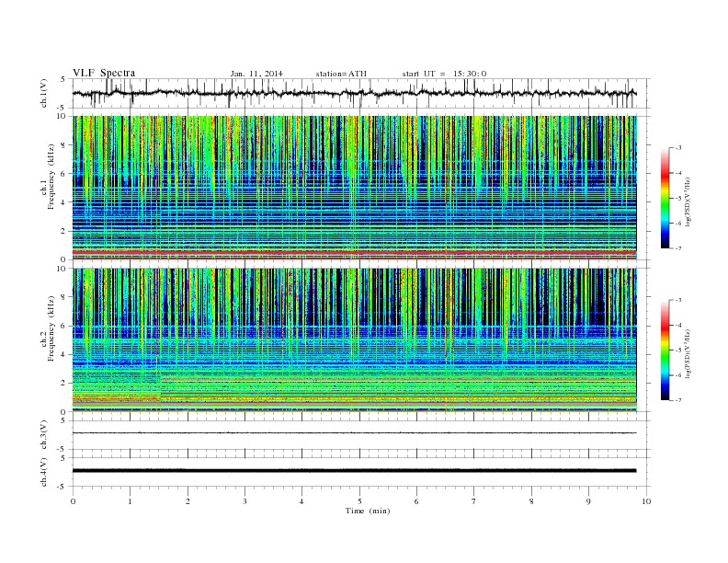Click the "10" tick label on time axis
This screenshot has width=728, height=563.
point(646,501)
